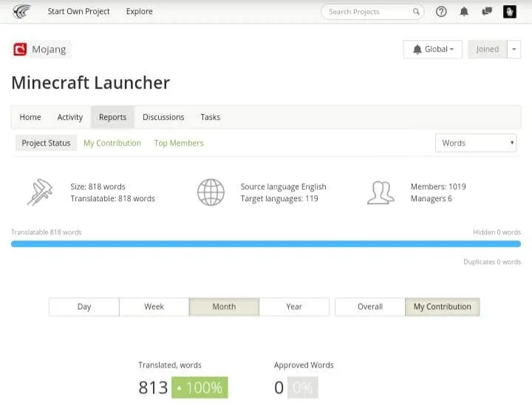Open the Explore link
The width and height of the screenshot is (532, 415).
pyautogui.click(x=139, y=12)
